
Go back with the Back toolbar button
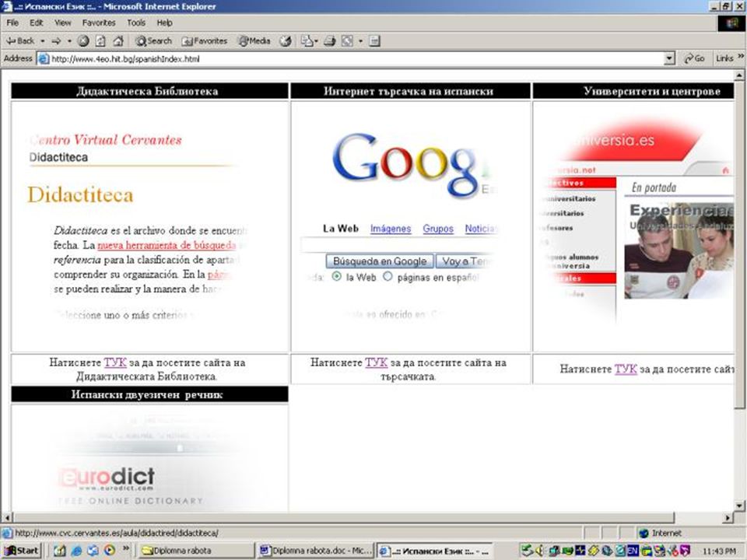tap(20, 41)
